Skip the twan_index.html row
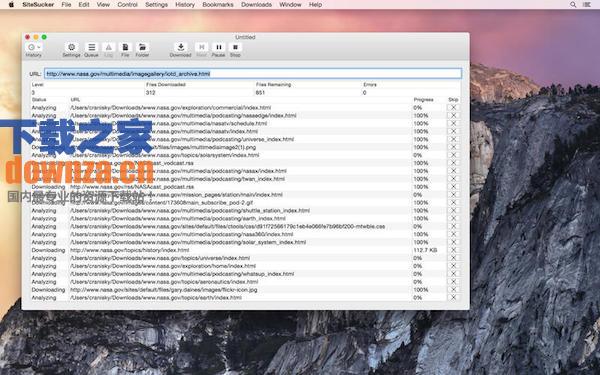 (x=453, y=179)
